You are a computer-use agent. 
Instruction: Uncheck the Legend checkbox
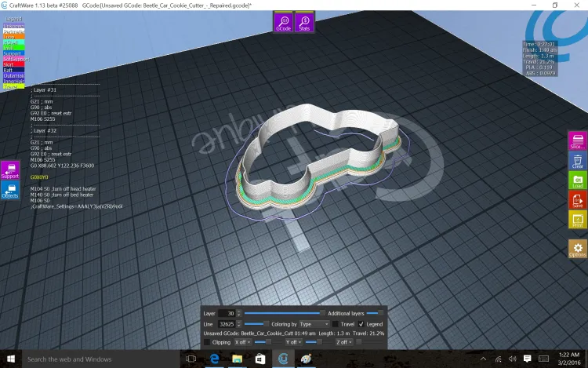click(361, 324)
